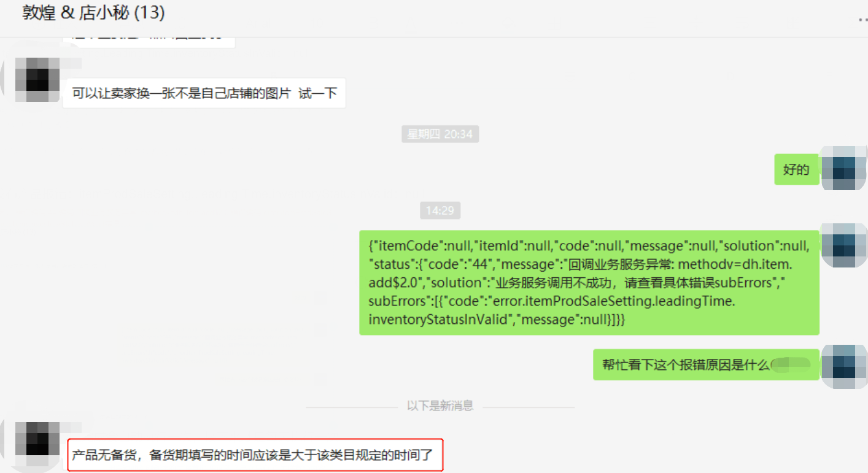The height and width of the screenshot is (473, 868).
Task: Select the red-outlined 产品无备货 reply message
Action: (255, 455)
